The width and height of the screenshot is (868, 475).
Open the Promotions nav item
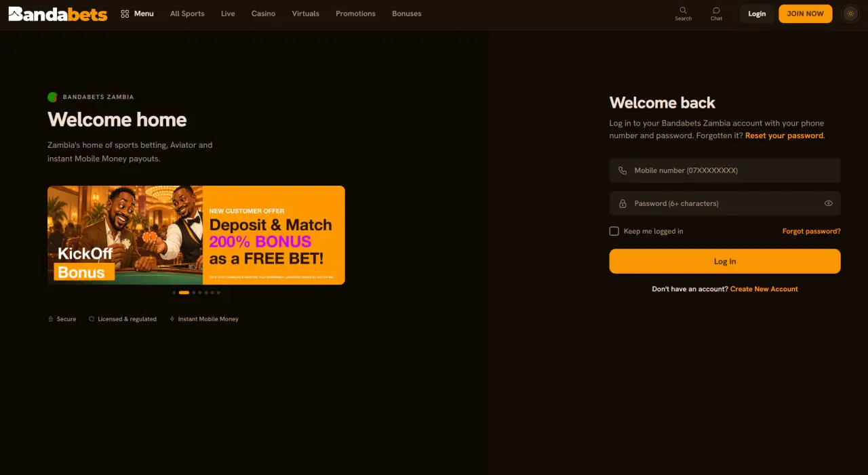tap(355, 14)
